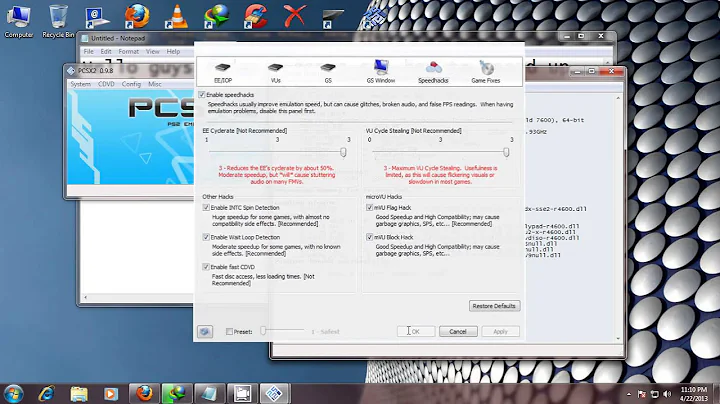
Task: Select the globe arrow desktop shortcut
Action: pyautogui.click(x=216, y=17)
